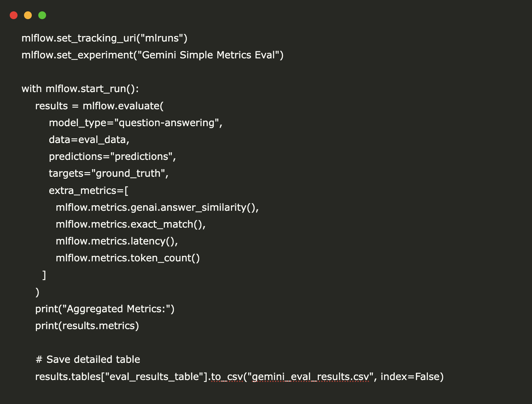
Task: Click the answer_similarity() metric line
Action: tap(157, 208)
